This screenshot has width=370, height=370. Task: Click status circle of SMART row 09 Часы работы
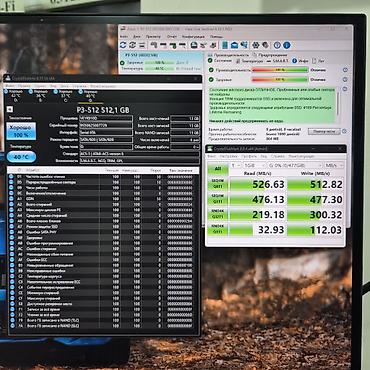click(x=11, y=188)
